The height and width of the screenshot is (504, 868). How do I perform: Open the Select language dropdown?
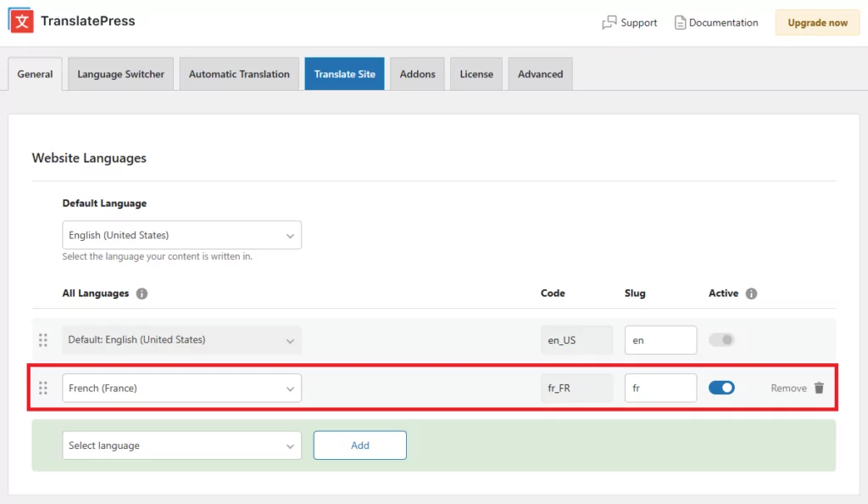click(181, 445)
